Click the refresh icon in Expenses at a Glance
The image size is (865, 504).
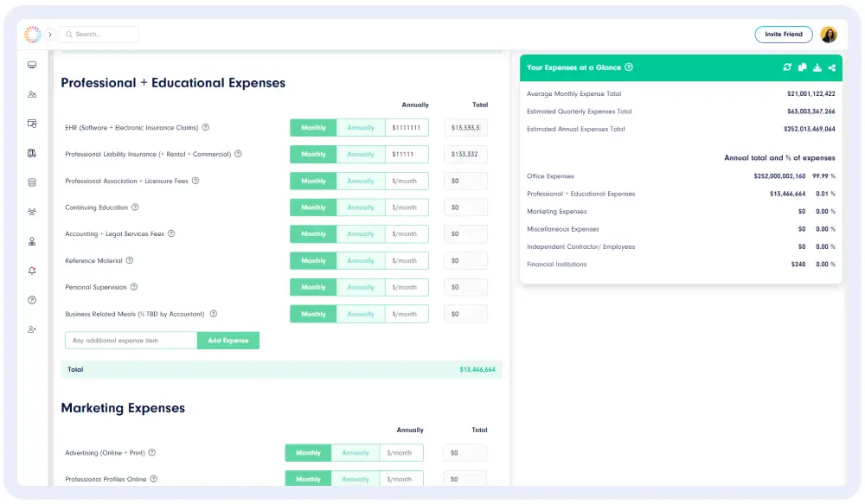tap(787, 67)
